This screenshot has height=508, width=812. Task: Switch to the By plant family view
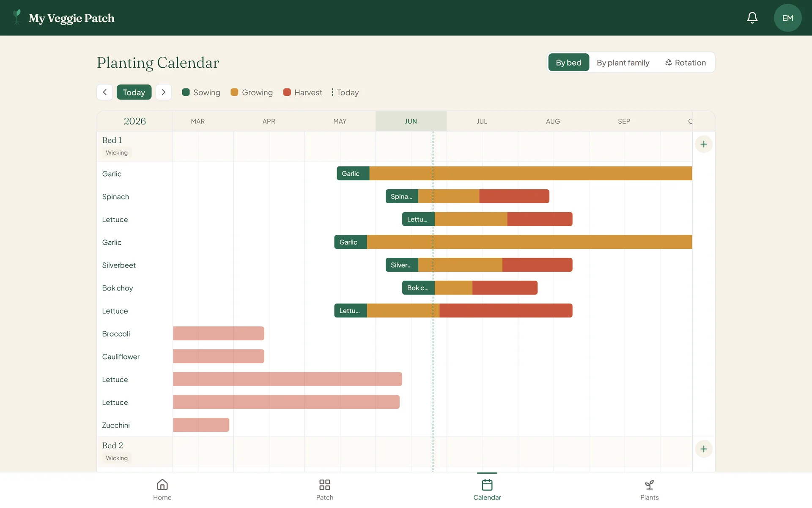(623, 63)
